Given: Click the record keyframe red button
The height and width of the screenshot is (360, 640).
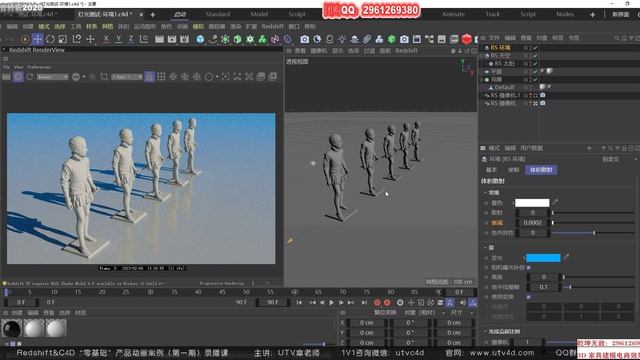Looking at the screenshot, I should click(x=377, y=302).
